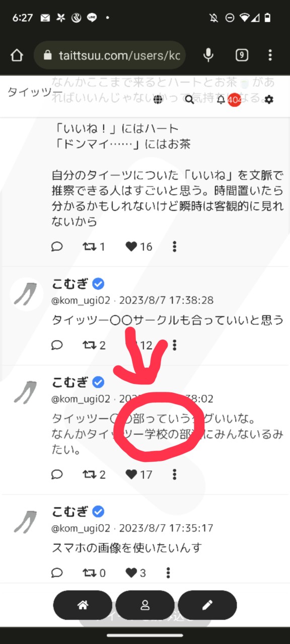Screen dimensions: 290x644
Task: Open こむぎ's avatar on the 17:35:17 post
Action: tap(26, 521)
